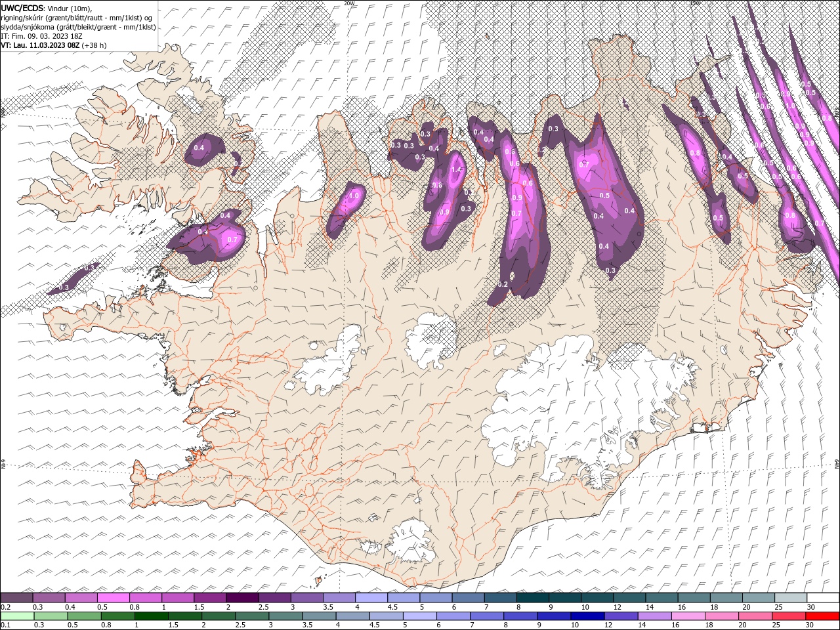The width and height of the screenshot is (840, 630).
Task: Click the crimson 25 rain legend swatch
Action: point(789,616)
